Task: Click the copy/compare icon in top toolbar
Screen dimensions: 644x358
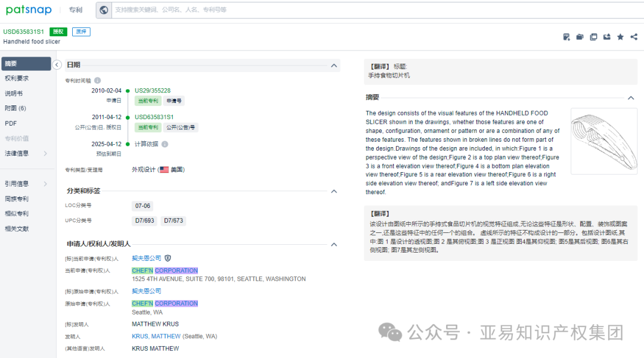Action: [x=593, y=37]
